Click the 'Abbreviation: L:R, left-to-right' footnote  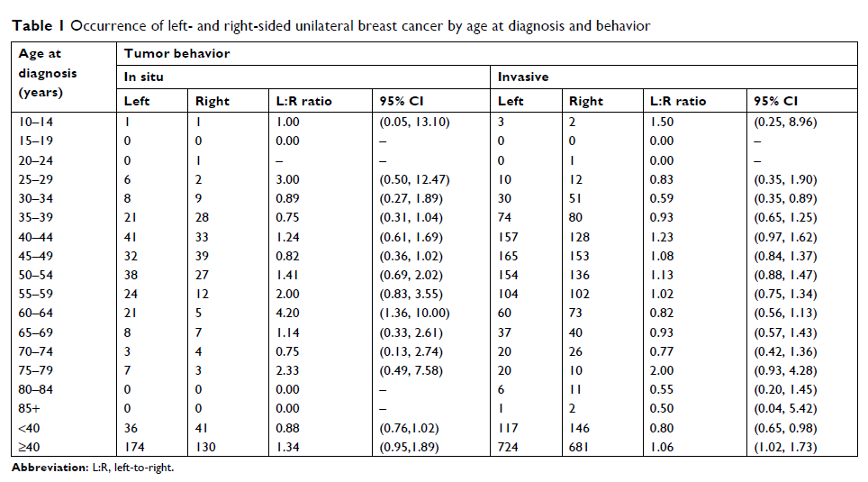click(x=92, y=469)
